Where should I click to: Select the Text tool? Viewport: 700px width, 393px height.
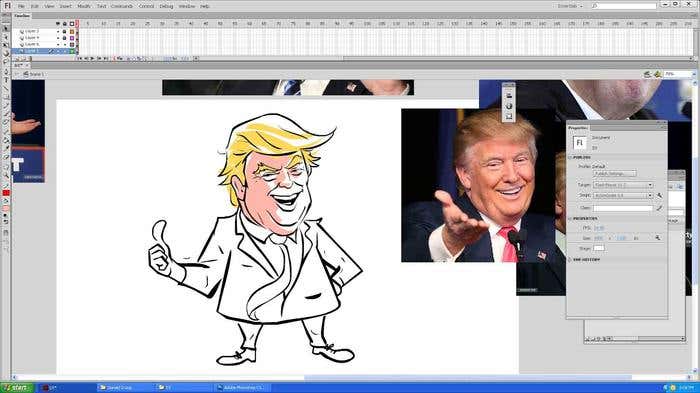(6, 80)
